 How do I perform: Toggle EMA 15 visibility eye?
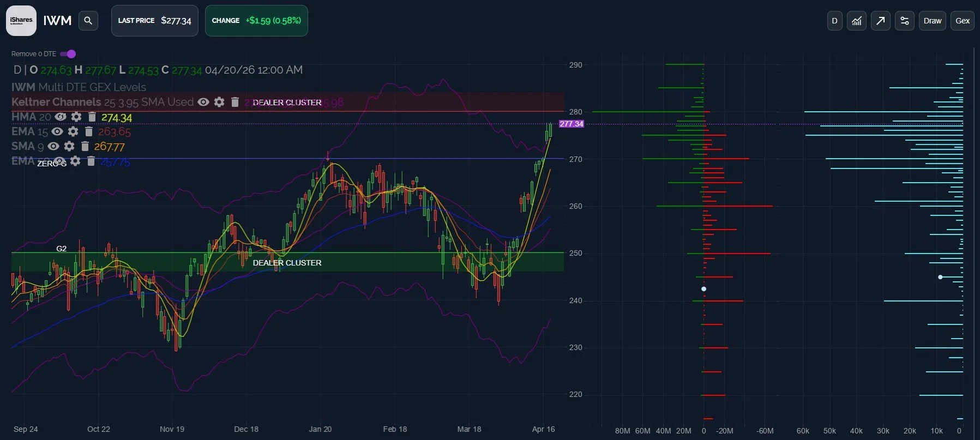point(57,131)
